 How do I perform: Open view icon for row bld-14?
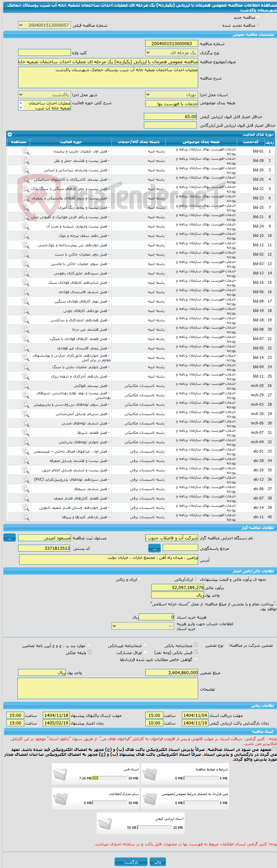[25, 357]
